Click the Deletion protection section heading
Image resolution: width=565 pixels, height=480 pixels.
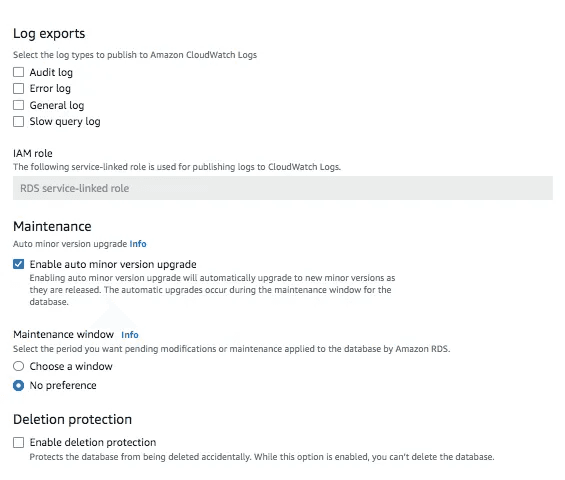(x=72, y=419)
